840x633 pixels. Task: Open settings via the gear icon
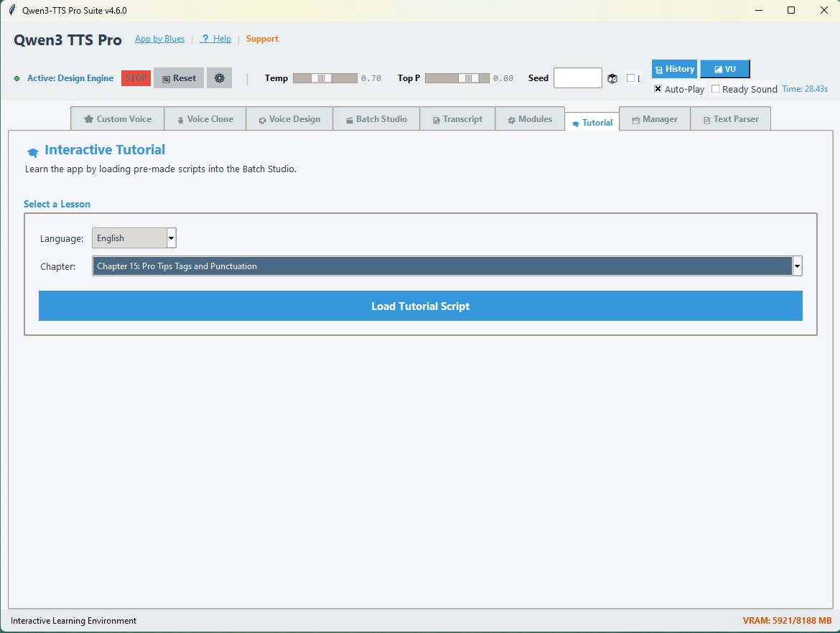[x=219, y=78]
